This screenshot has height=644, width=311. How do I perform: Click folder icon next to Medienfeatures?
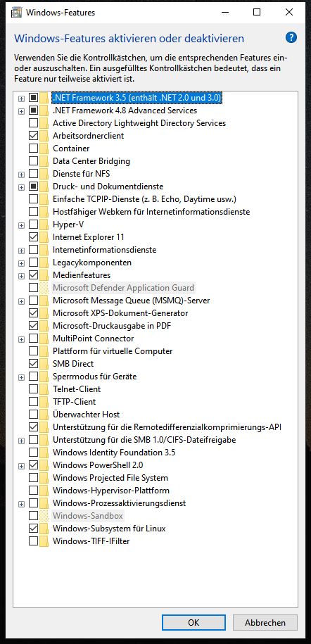coord(44,275)
